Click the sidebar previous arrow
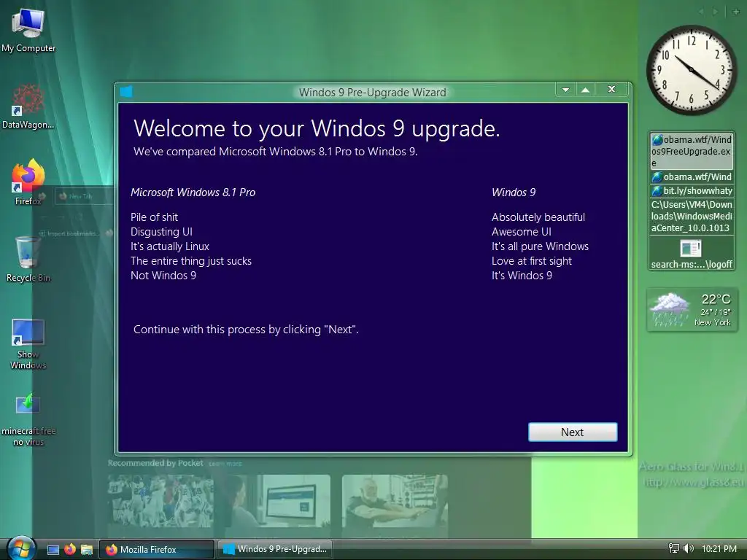This screenshot has width=747, height=560. coord(701,12)
